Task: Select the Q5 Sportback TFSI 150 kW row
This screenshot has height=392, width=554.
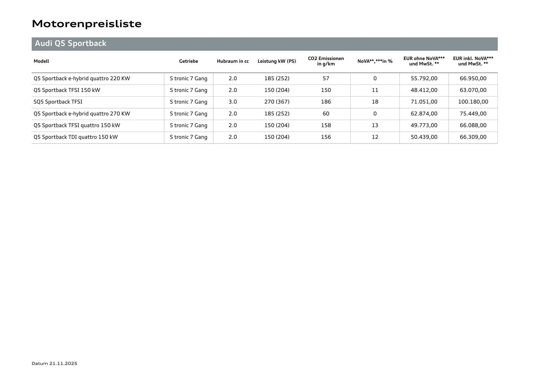Action: tap(67, 90)
